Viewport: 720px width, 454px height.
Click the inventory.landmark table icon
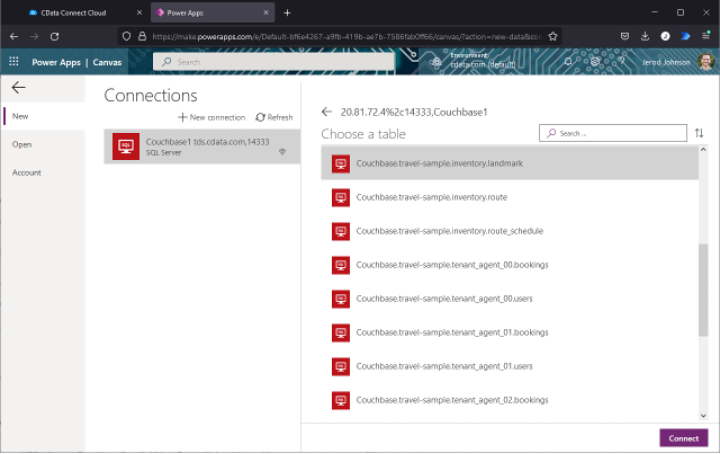[x=341, y=163]
